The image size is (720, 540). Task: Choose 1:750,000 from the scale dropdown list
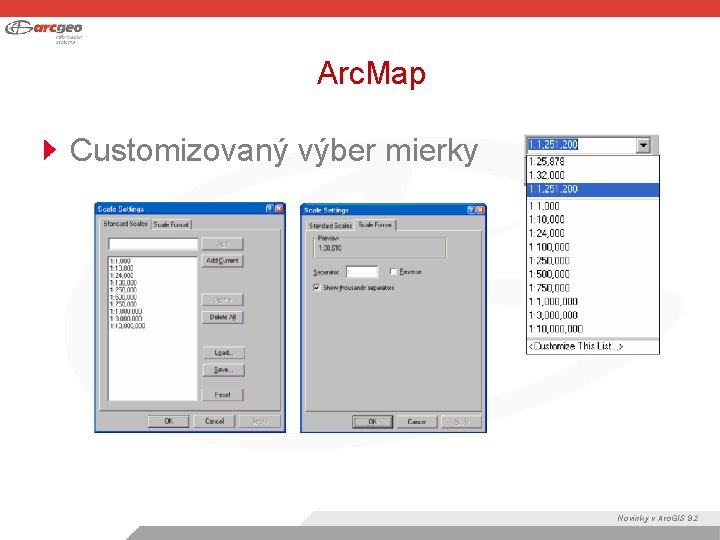point(592,288)
